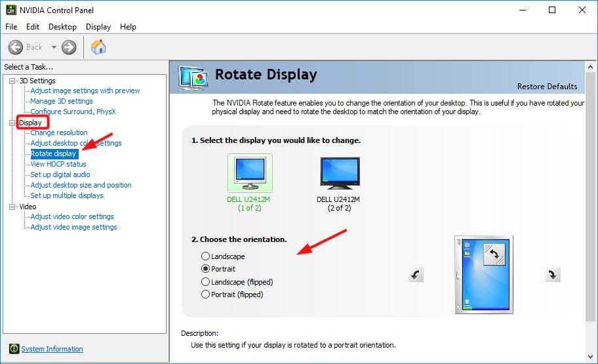The width and height of the screenshot is (598, 364).
Task: Click the System Information icon
Action: click(14, 349)
